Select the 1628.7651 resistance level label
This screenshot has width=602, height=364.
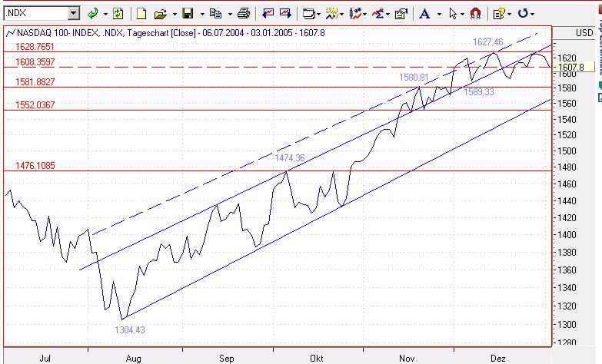pos(35,47)
